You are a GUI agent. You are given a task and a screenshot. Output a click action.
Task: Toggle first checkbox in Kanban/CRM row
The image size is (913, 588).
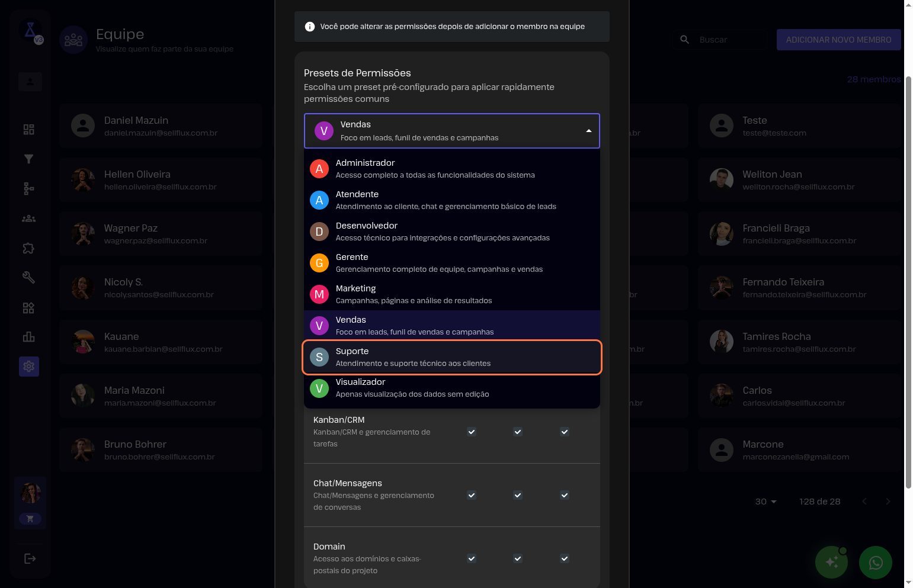coord(472,432)
